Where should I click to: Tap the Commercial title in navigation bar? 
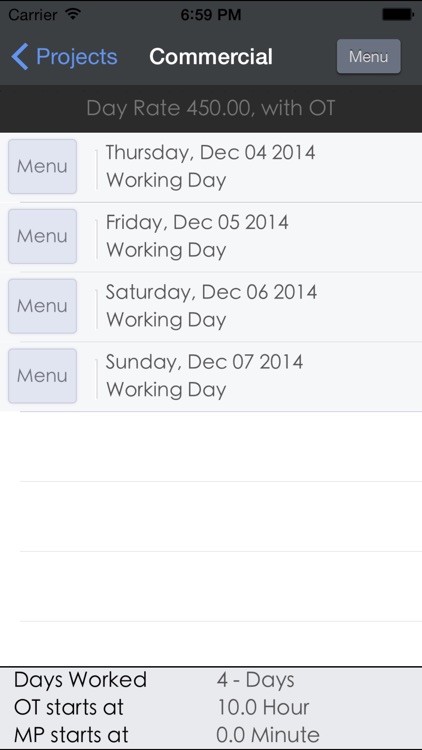[x=211, y=56]
